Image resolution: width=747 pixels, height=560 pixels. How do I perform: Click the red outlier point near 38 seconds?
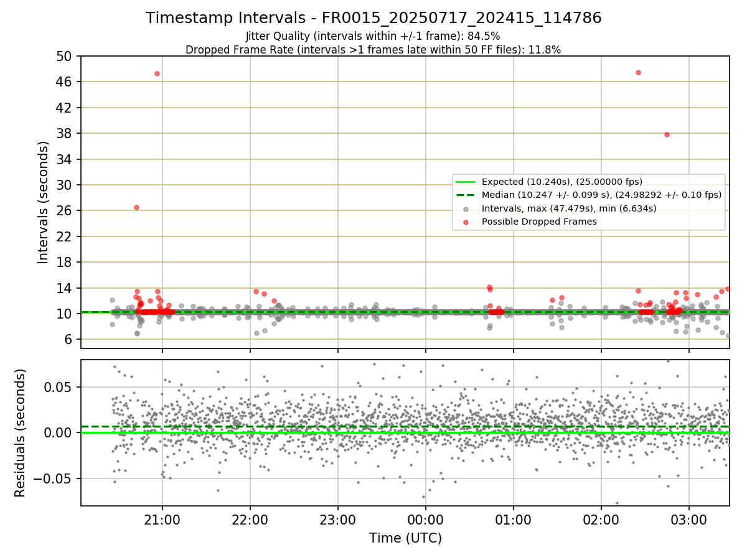tap(667, 134)
